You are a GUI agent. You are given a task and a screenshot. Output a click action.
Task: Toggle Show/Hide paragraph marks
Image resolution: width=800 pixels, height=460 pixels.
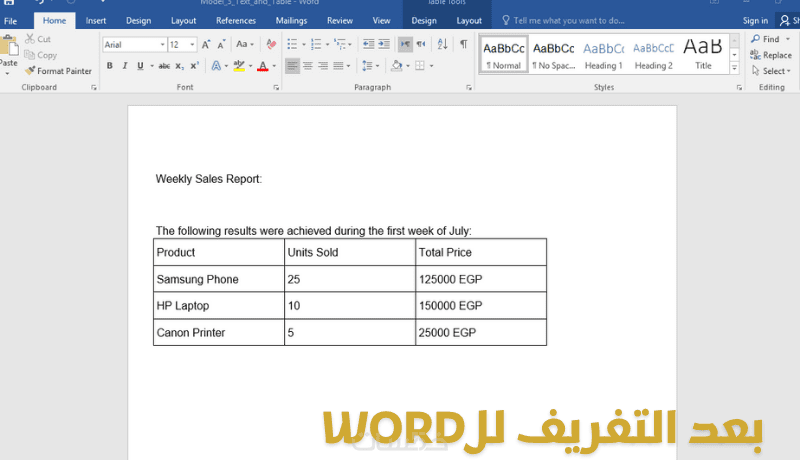(x=464, y=44)
